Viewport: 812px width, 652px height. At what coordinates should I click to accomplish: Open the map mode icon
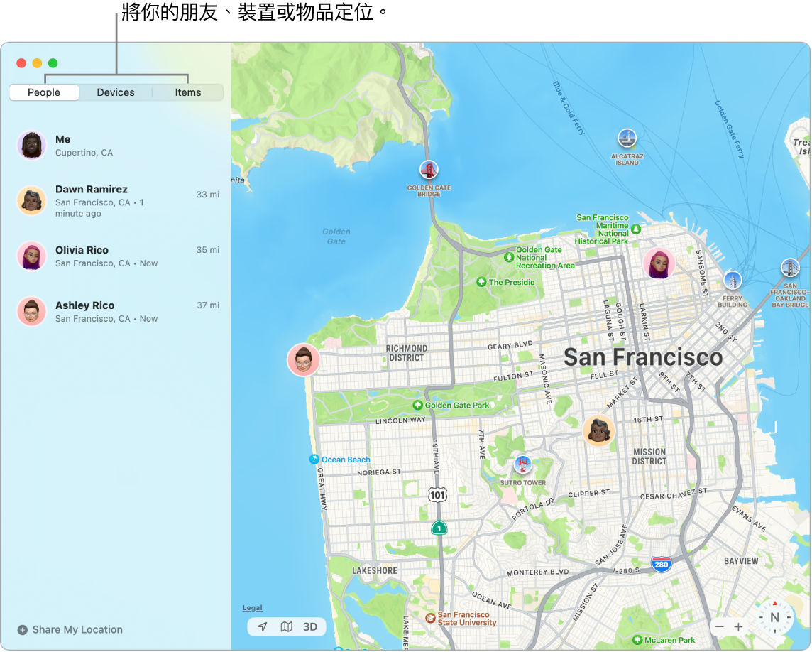pyautogui.click(x=286, y=627)
